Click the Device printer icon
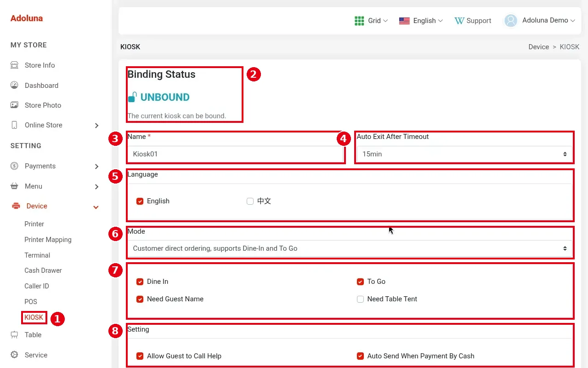The image size is (588, 368). pos(16,206)
